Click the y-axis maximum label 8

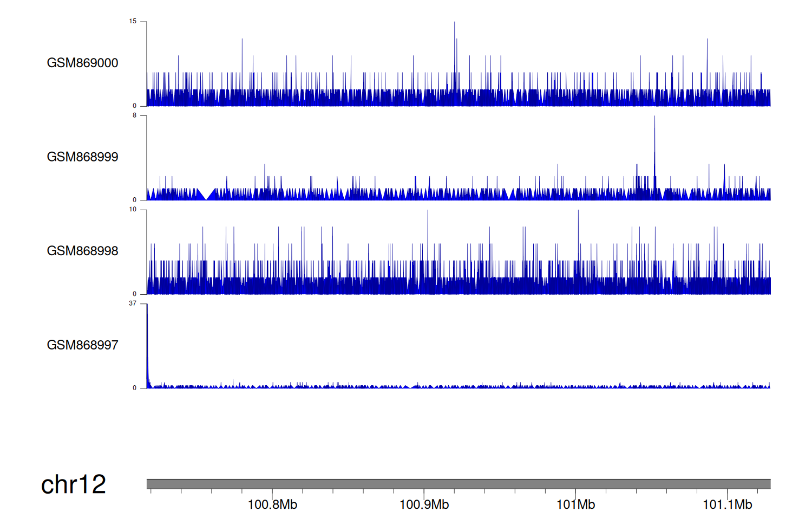click(x=134, y=115)
